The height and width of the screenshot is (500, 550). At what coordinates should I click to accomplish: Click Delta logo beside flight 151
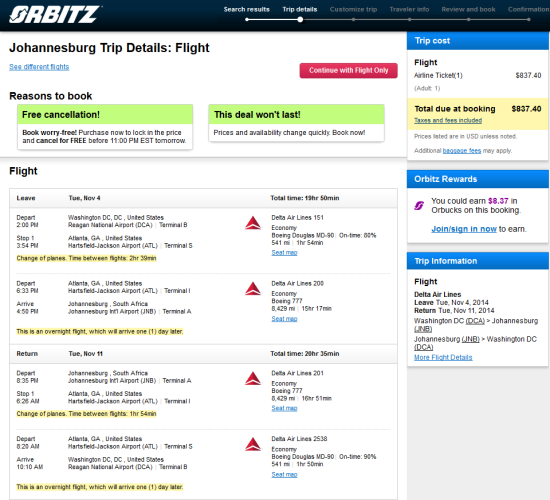253,223
